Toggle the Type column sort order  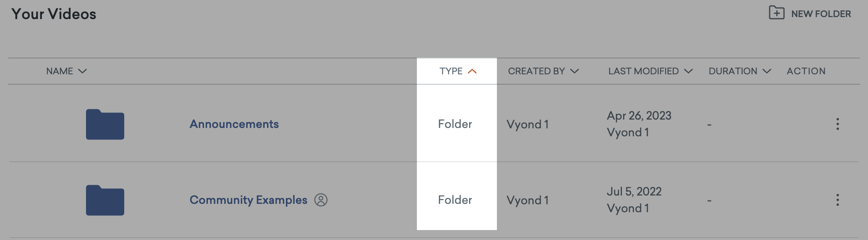(451, 71)
